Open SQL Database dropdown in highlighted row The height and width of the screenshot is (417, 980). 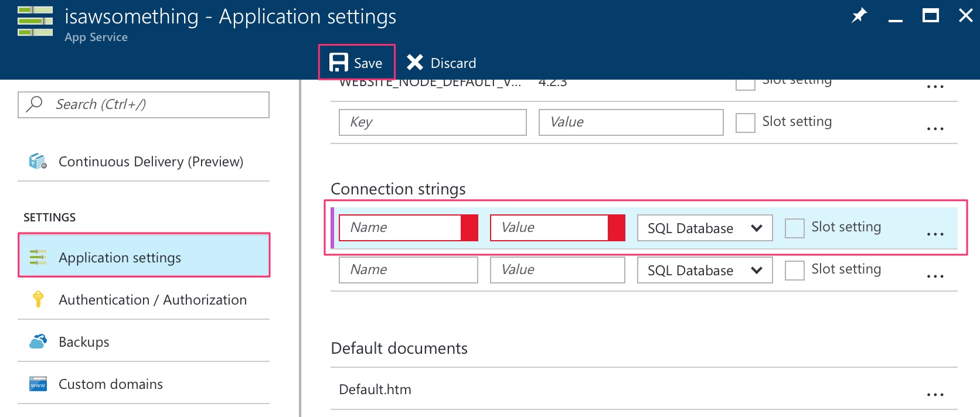click(x=705, y=228)
